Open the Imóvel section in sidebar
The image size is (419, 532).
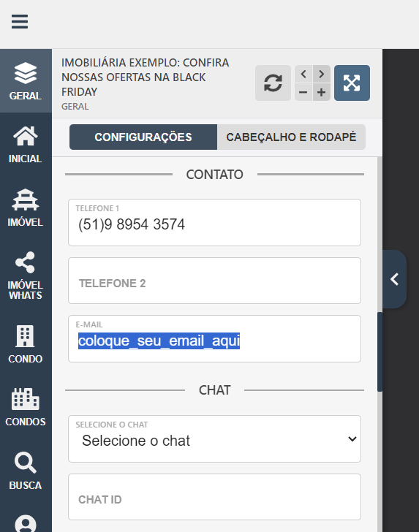[26, 208]
